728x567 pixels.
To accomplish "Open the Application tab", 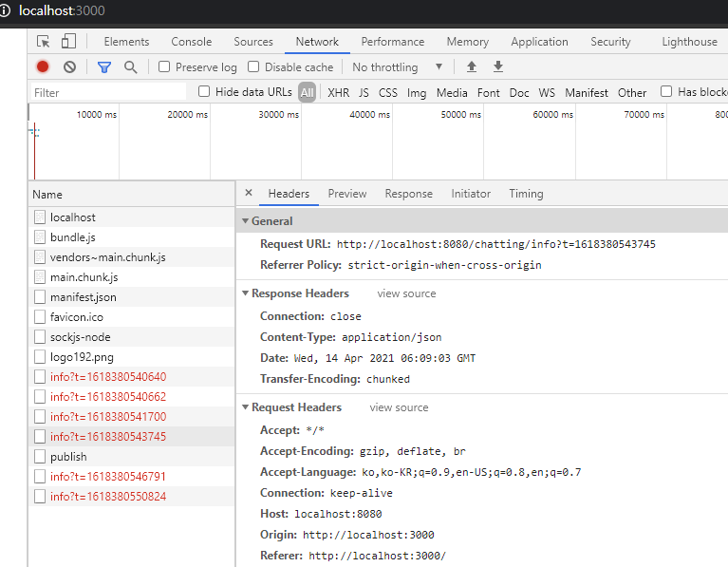I will click(x=539, y=42).
